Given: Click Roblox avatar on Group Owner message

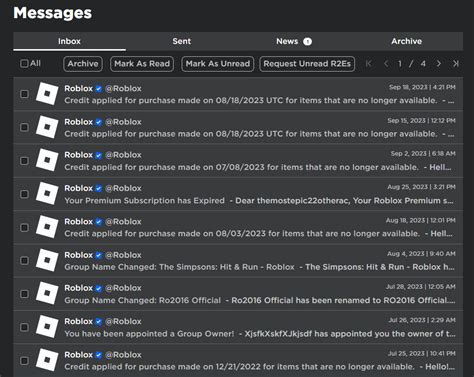Looking at the screenshot, I should coord(47,327).
